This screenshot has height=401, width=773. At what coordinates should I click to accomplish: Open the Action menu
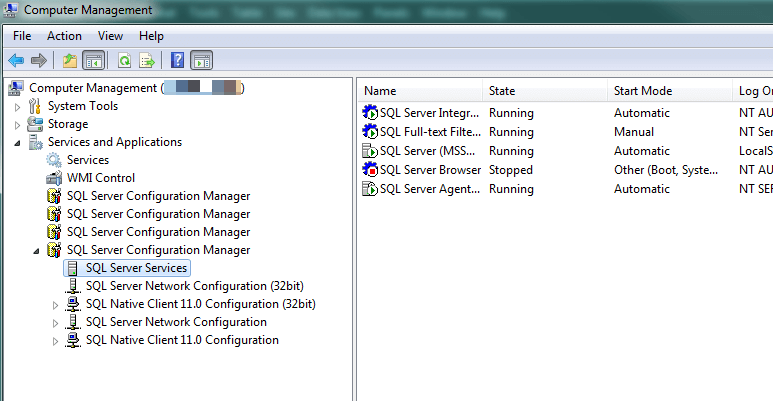[x=64, y=36]
